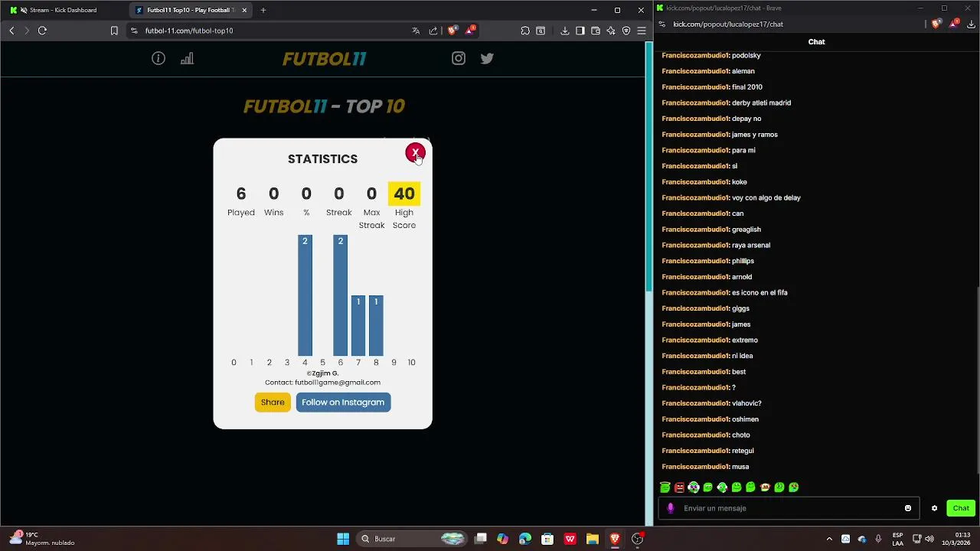Open Brave VPN shield icon
The width and height of the screenshot is (980, 551).
[626, 31]
